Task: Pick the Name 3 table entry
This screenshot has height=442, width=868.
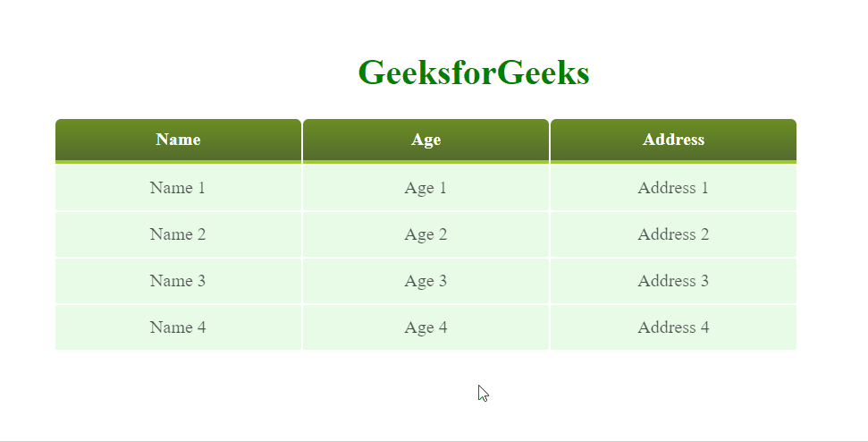Action: (x=178, y=281)
